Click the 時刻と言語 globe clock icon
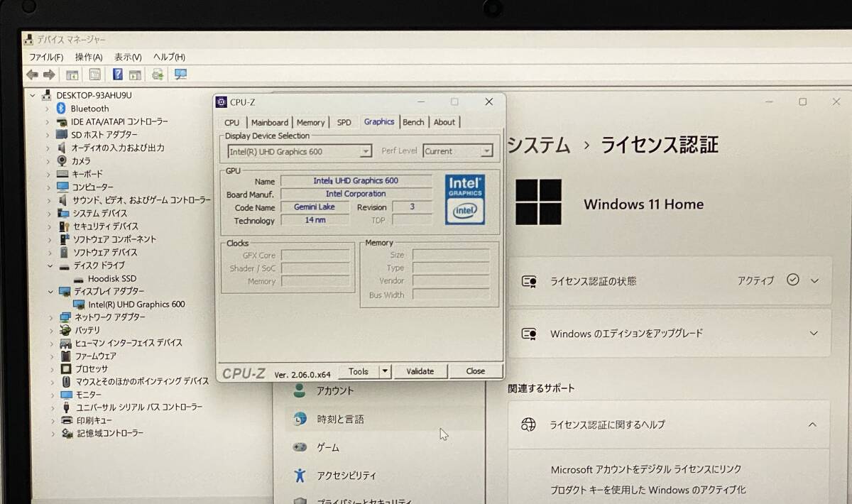The height and width of the screenshot is (504, 852). tap(300, 419)
